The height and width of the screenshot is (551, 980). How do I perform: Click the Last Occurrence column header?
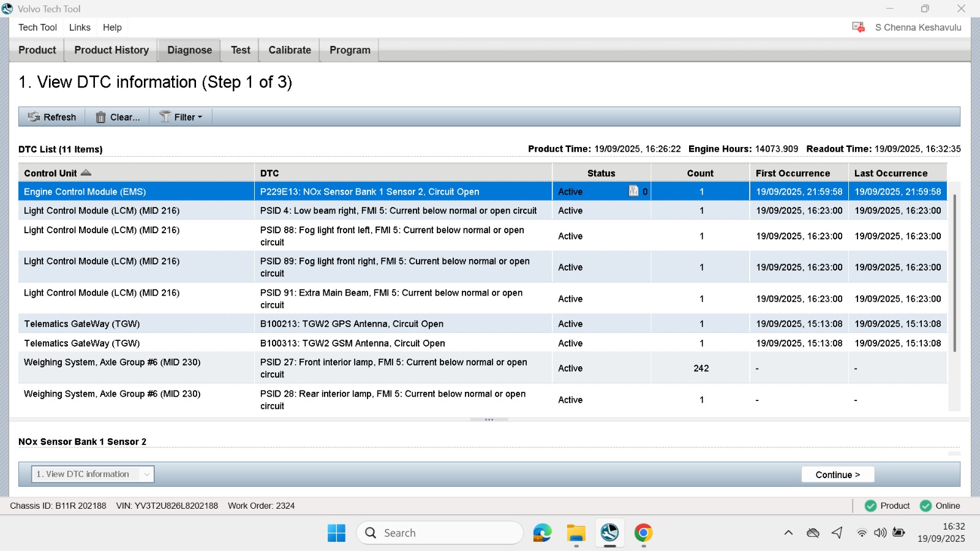coord(897,173)
